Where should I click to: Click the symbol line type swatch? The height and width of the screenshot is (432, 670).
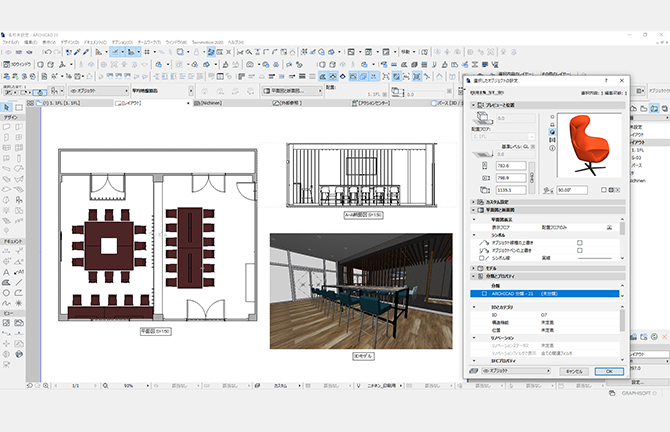point(594,258)
